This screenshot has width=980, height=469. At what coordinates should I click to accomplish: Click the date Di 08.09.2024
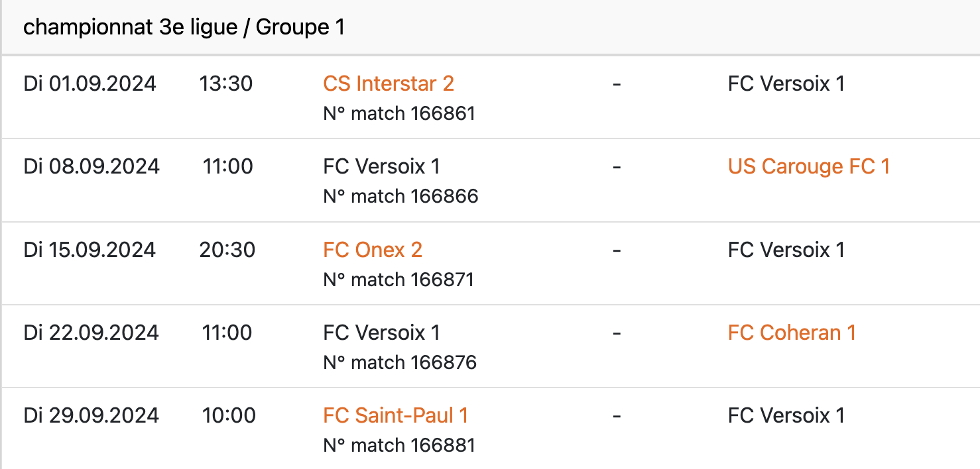(x=92, y=167)
